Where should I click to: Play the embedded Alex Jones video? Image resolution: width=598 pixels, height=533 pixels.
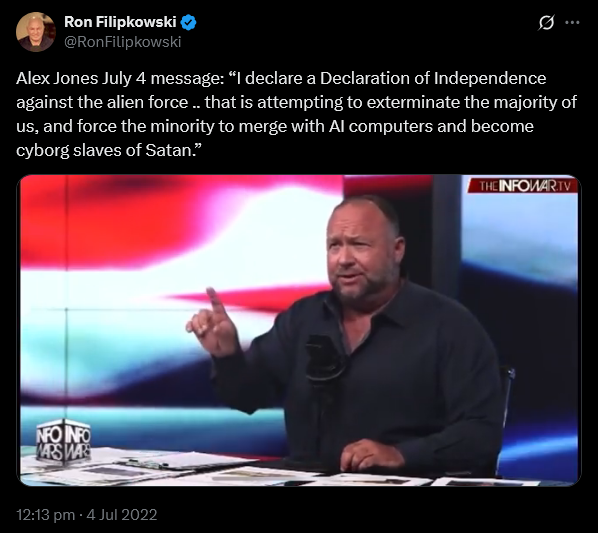299,331
